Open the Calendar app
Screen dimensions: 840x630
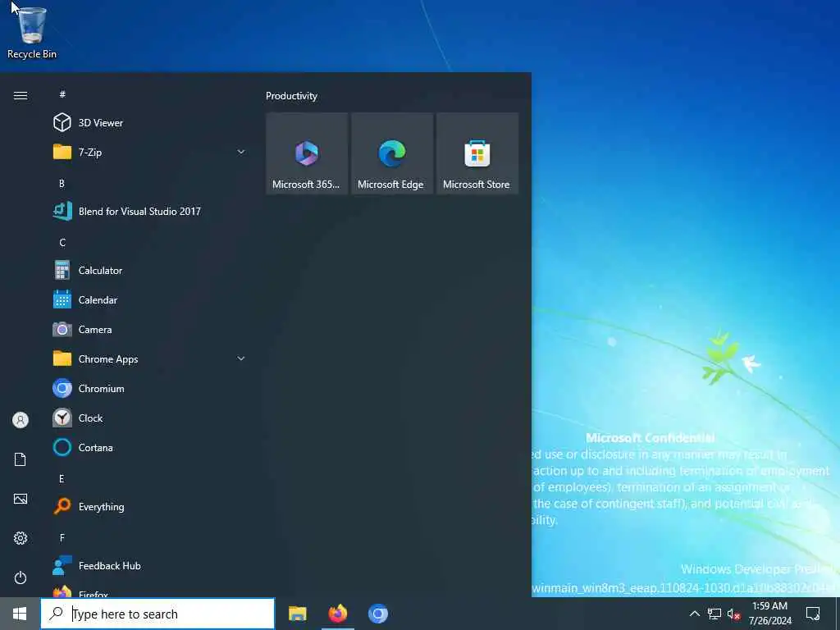coord(150,300)
